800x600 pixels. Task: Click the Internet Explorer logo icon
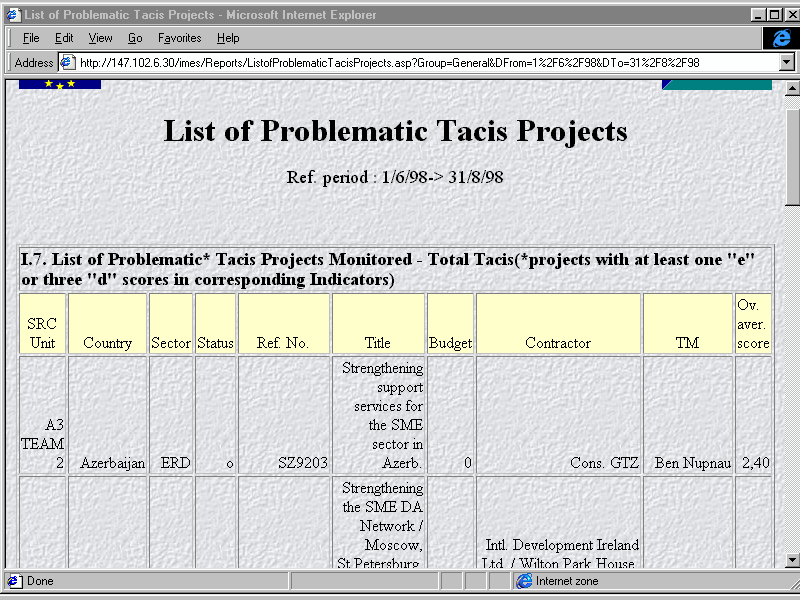pyautogui.click(x=781, y=38)
